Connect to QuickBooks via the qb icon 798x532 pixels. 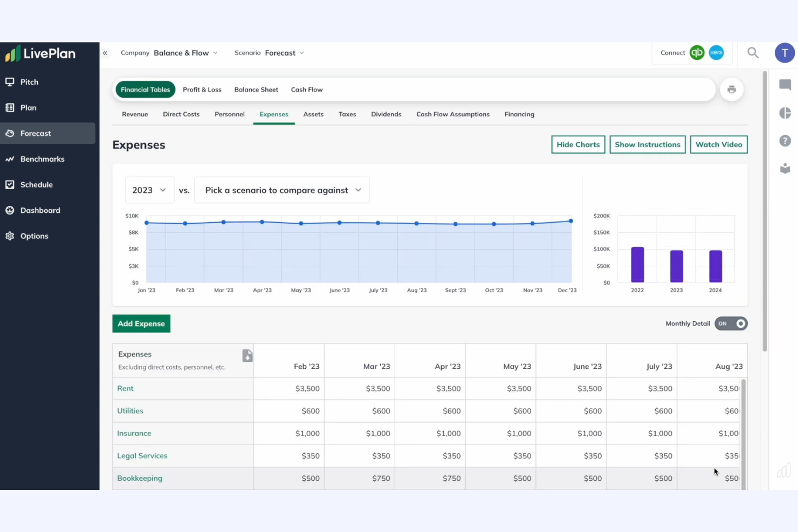coord(697,53)
